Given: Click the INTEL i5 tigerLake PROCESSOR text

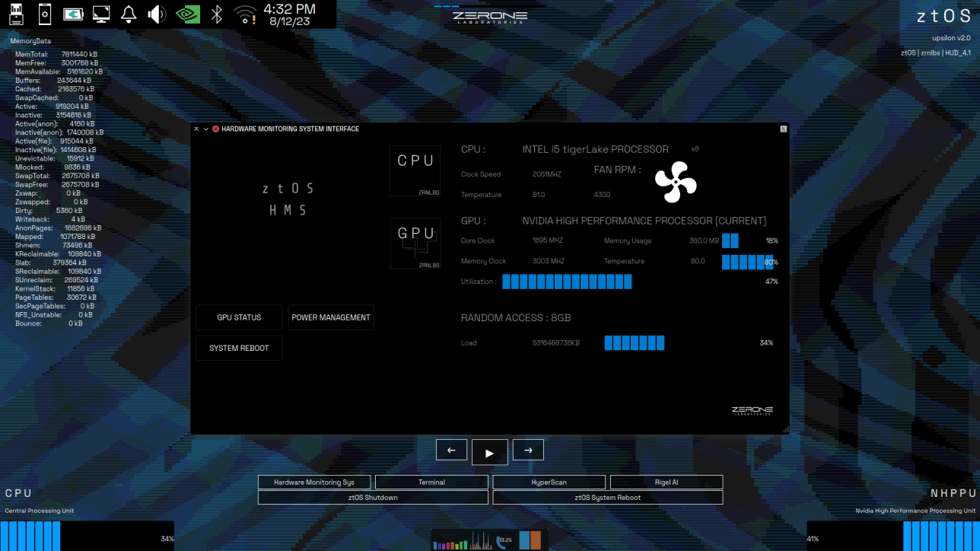Looking at the screenshot, I should click(x=596, y=149).
